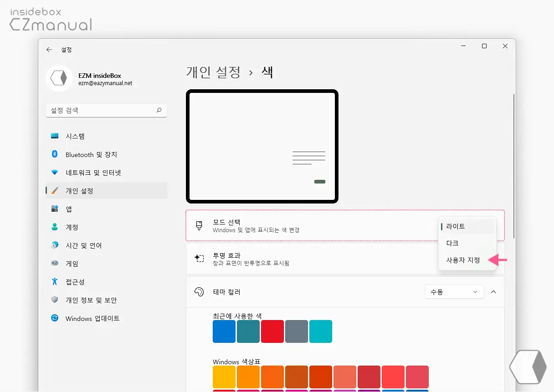Screen dimensions: 554x392
Task: Minimize the 설정 window
Action: (463, 46)
